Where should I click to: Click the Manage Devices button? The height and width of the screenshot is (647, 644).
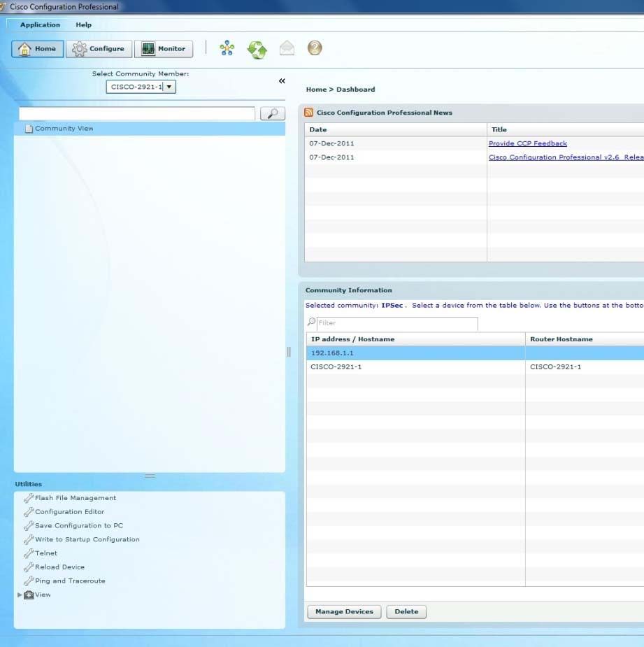coord(344,611)
